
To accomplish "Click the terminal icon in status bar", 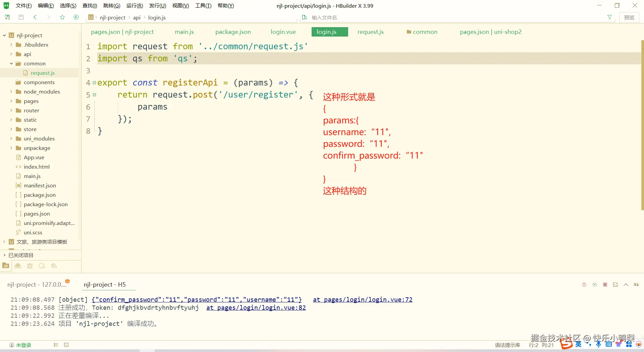I will [66, 345].
